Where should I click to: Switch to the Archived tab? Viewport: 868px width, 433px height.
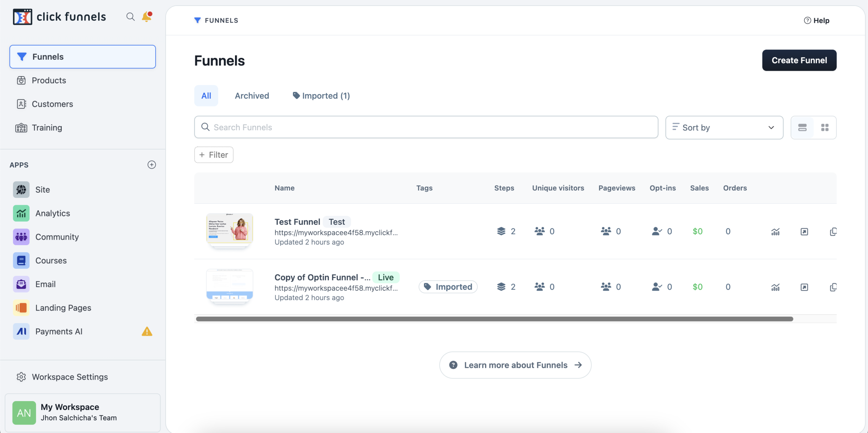click(x=251, y=95)
